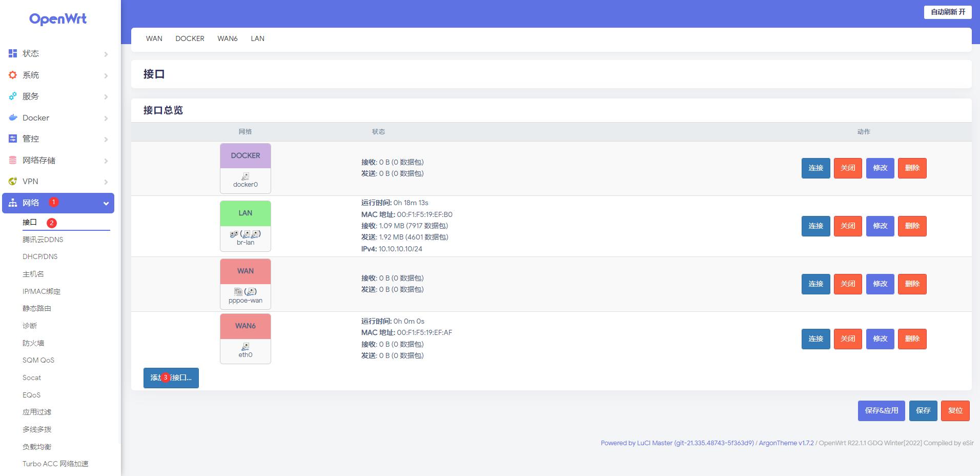Open Socat submenu item
The image size is (980, 476).
(x=32, y=378)
